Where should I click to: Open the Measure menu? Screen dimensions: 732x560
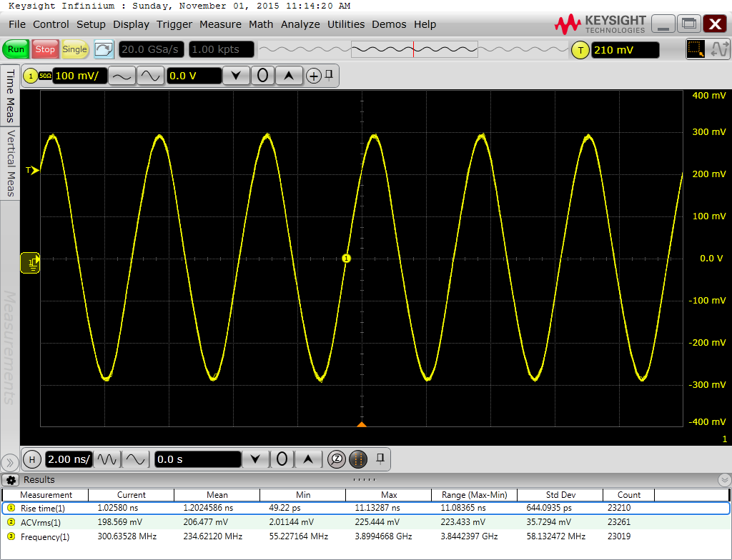coord(220,24)
